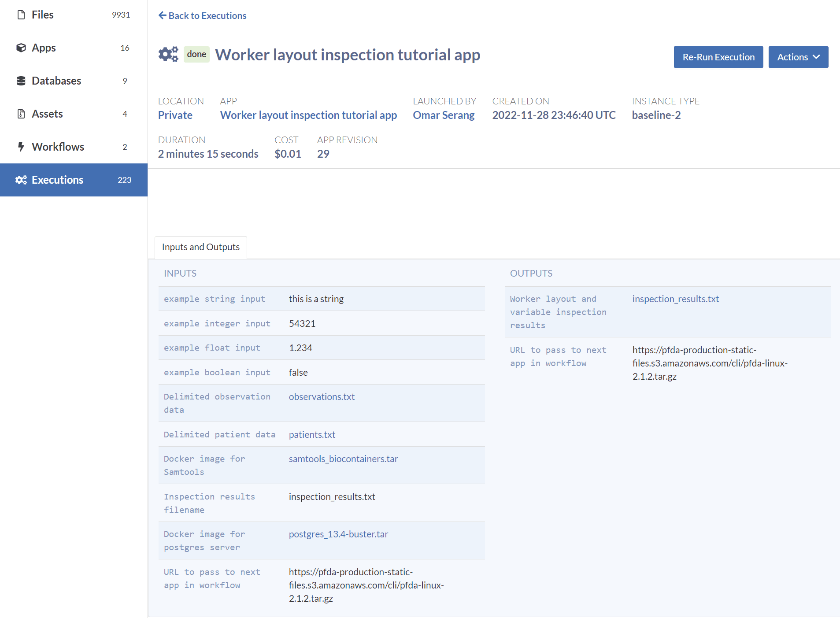Open the patients.txt input file
The image size is (840, 618).
coord(312,434)
